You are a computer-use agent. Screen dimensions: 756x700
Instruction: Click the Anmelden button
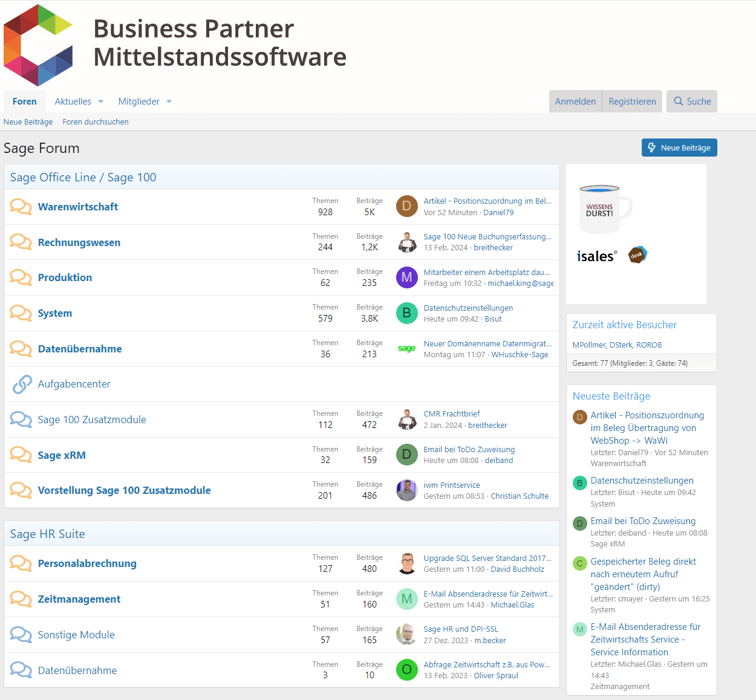point(575,102)
